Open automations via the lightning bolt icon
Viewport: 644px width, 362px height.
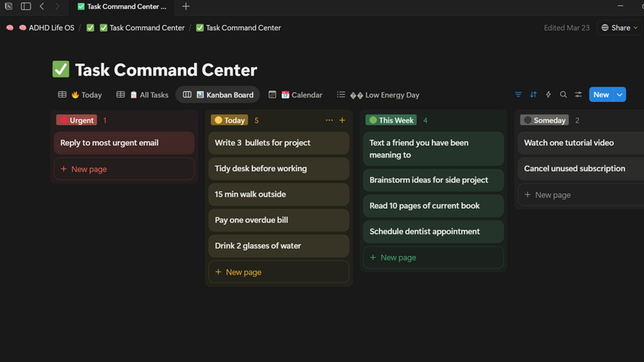click(549, 95)
